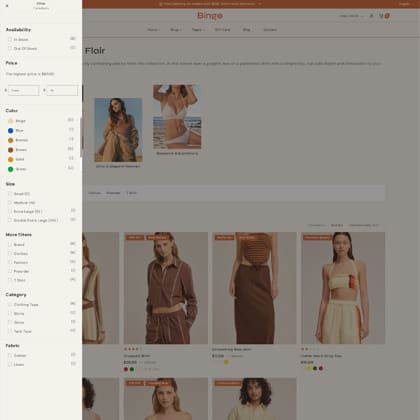Open the sort-by dropdown above product grid

point(364,225)
